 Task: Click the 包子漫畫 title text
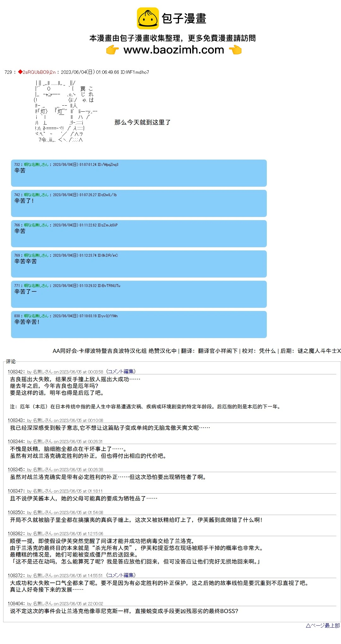[x=184, y=18]
